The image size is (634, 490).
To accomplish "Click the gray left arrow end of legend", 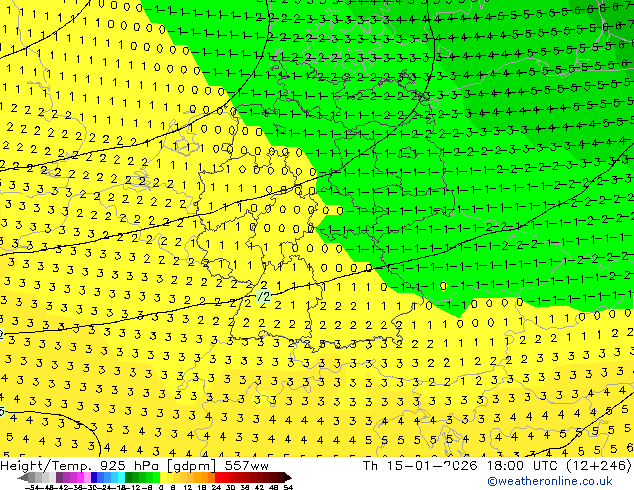I will [x=23, y=477].
